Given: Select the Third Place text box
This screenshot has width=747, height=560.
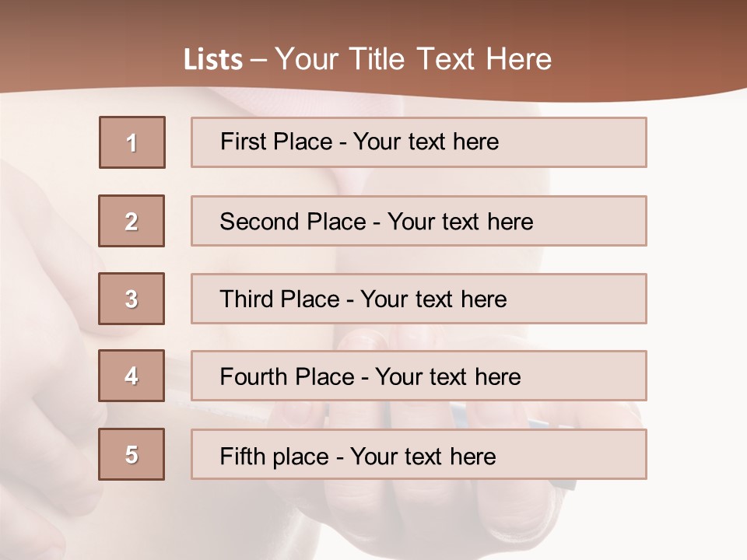Looking at the screenshot, I should [x=419, y=299].
